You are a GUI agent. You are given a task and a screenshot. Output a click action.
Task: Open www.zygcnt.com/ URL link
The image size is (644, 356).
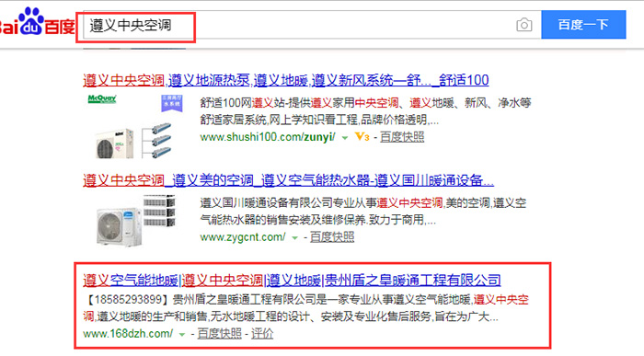pyautogui.click(x=243, y=237)
